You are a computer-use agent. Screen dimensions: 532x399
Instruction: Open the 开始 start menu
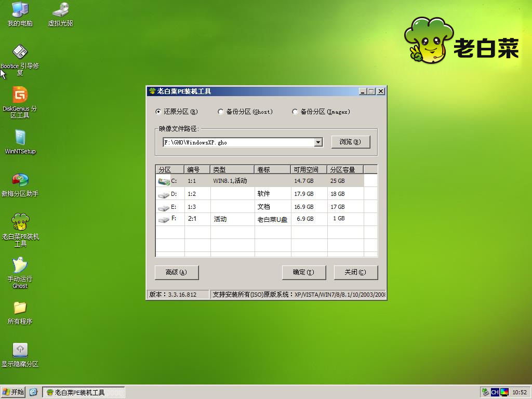pos(13,392)
